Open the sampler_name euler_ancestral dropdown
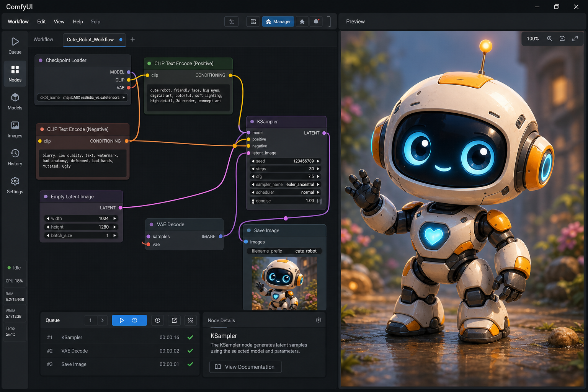This screenshot has height=392, width=588. (x=286, y=185)
